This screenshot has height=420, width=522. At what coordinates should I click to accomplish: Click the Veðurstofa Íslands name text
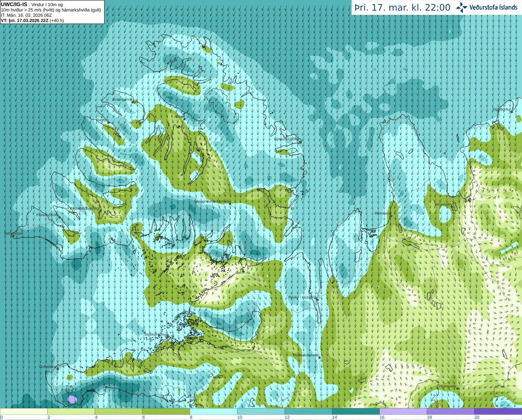493,7
